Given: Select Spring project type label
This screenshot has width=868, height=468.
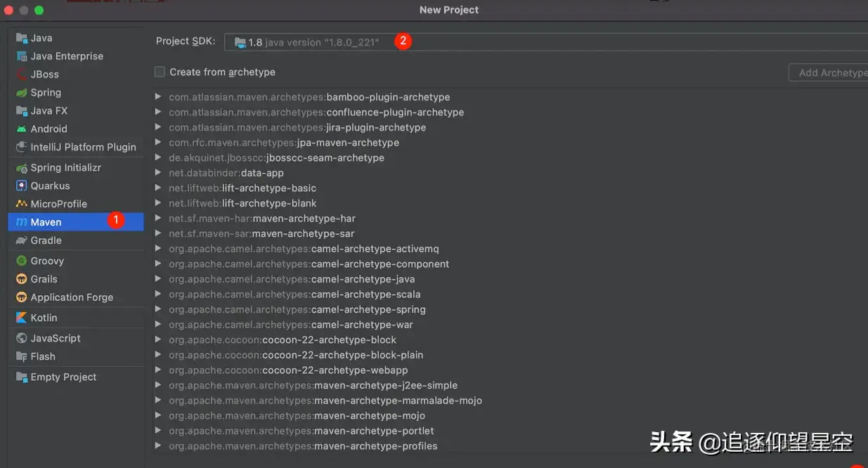Looking at the screenshot, I should 46,93.
